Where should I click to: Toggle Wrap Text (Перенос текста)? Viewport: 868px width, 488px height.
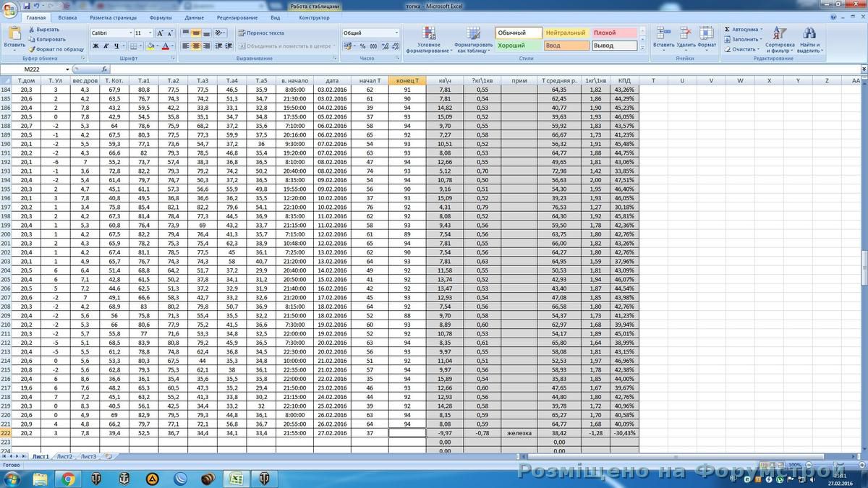(260, 33)
